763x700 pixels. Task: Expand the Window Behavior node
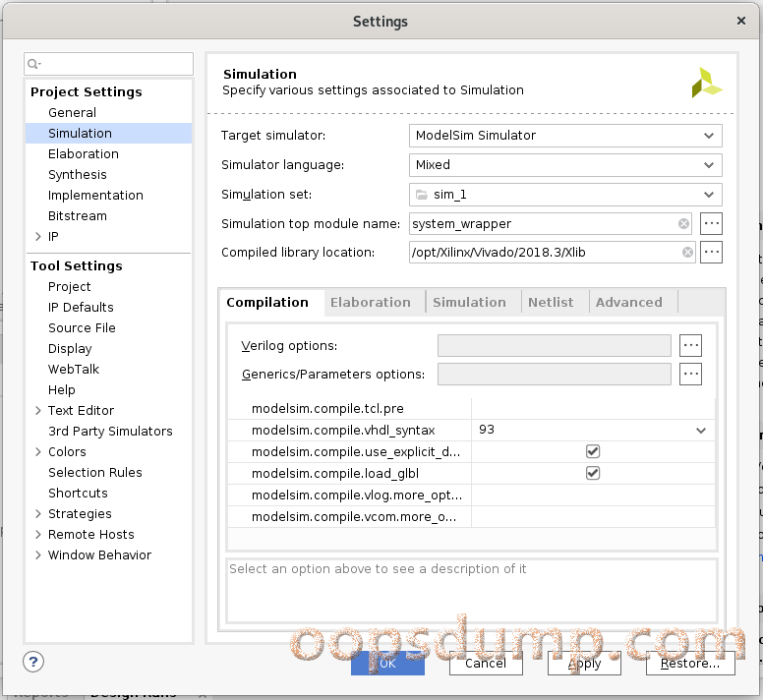point(38,555)
